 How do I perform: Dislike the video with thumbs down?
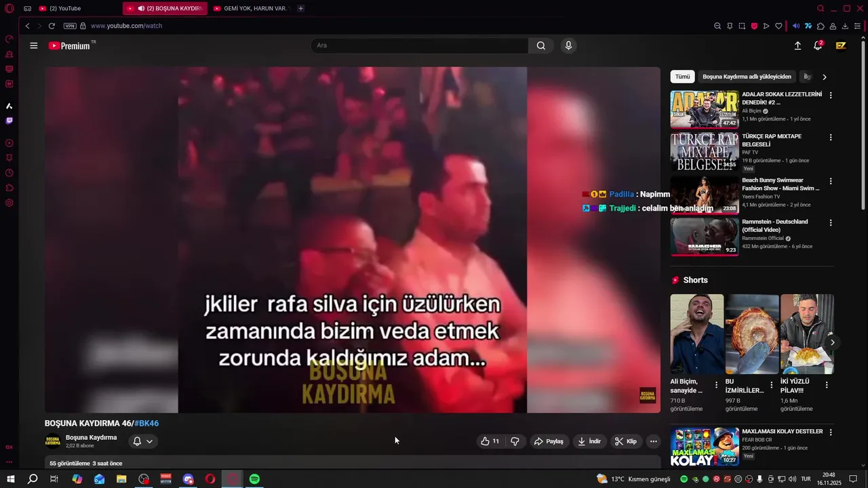[515, 441]
